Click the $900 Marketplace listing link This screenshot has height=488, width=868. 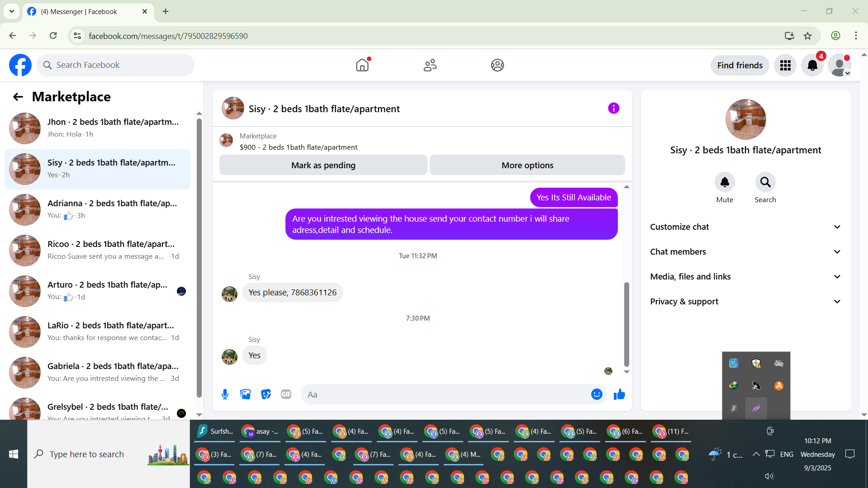(299, 147)
